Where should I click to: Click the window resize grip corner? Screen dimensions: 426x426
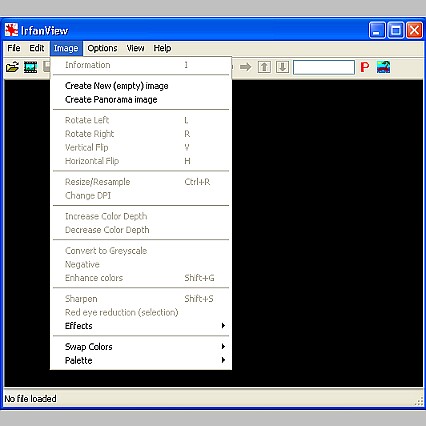[418, 401]
